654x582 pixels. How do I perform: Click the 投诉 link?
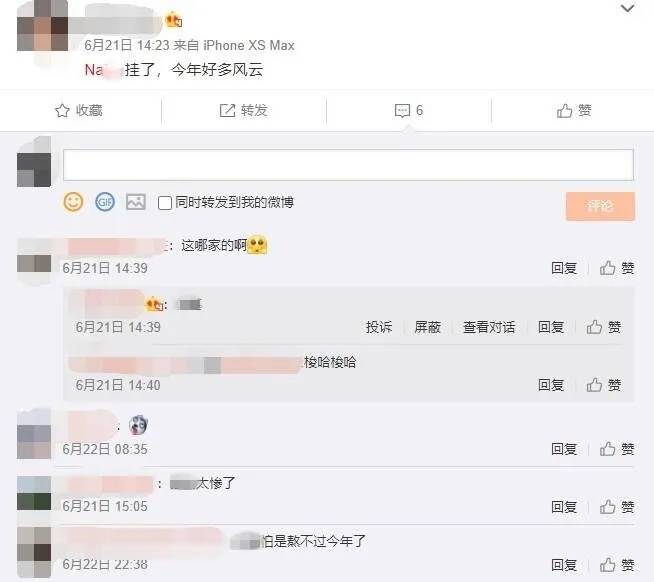[x=379, y=327]
